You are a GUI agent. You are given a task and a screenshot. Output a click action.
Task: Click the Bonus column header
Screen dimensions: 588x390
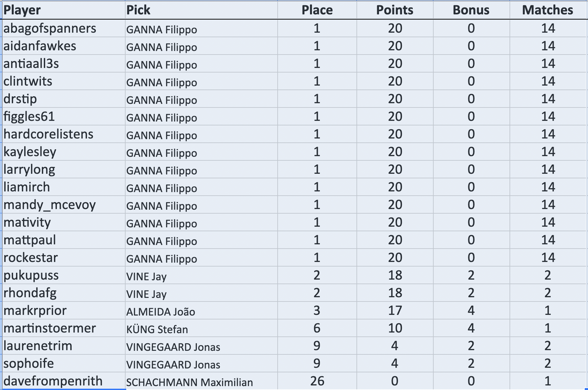tap(471, 10)
